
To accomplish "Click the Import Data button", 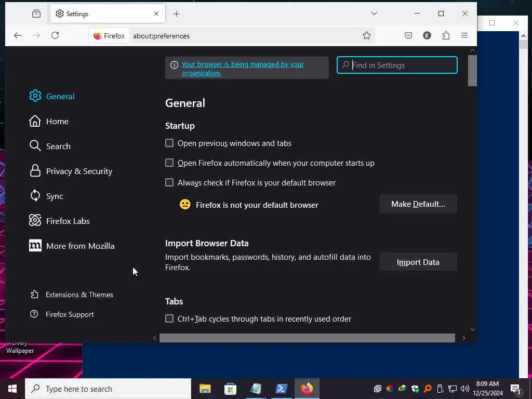I will click(418, 262).
